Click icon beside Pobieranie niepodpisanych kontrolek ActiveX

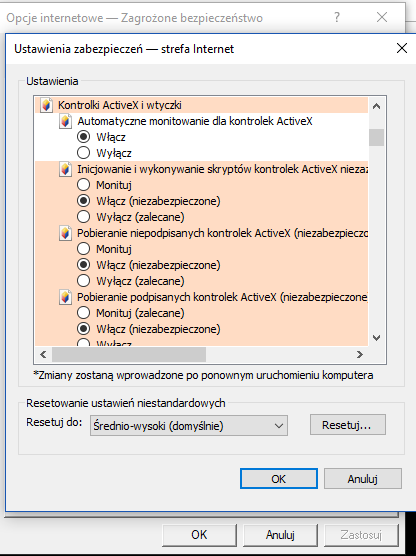pos(65,233)
